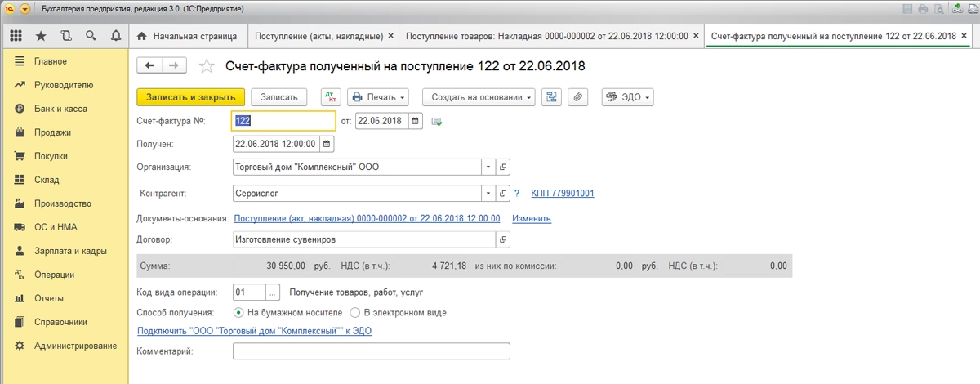Viewport: 980px width, 384px height.
Task: Click the search magnifier icon
Action: point(91,36)
